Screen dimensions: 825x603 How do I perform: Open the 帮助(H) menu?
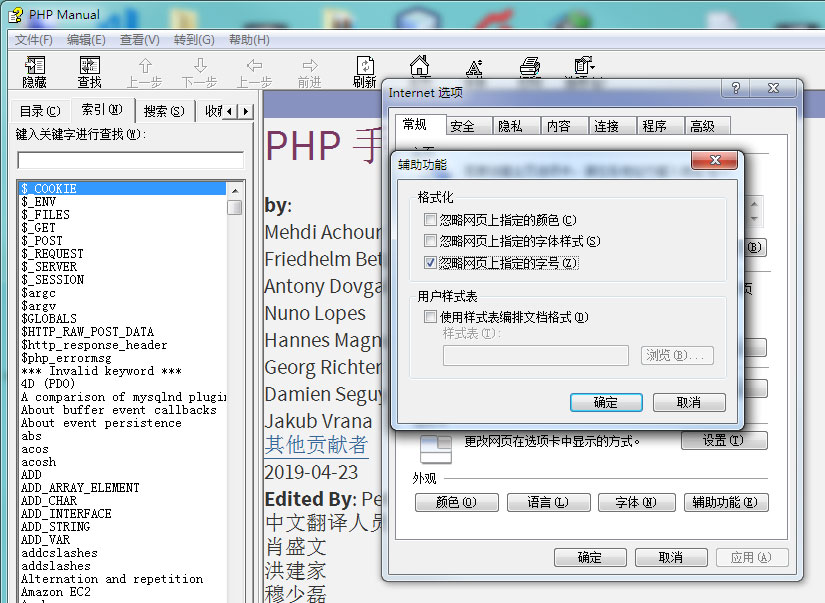pyautogui.click(x=249, y=40)
